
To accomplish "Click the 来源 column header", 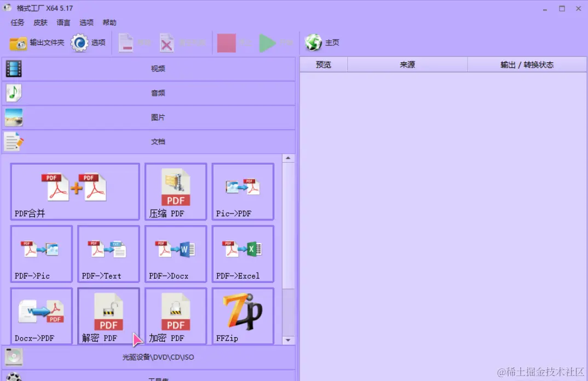I will click(x=407, y=65).
